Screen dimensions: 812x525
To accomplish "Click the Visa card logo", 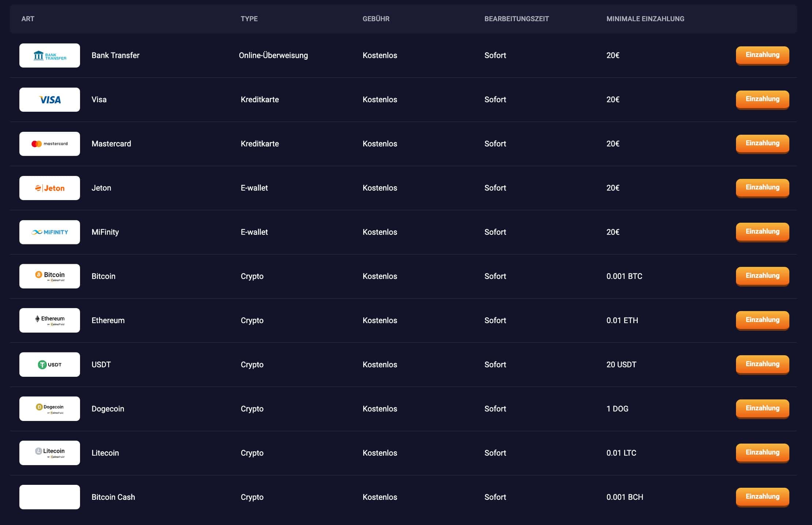I will pos(50,100).
